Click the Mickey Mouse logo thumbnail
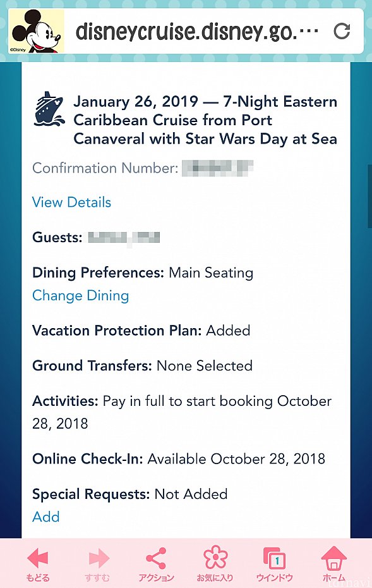Viewport: 372px width, 588px height. tap(37, 31)
